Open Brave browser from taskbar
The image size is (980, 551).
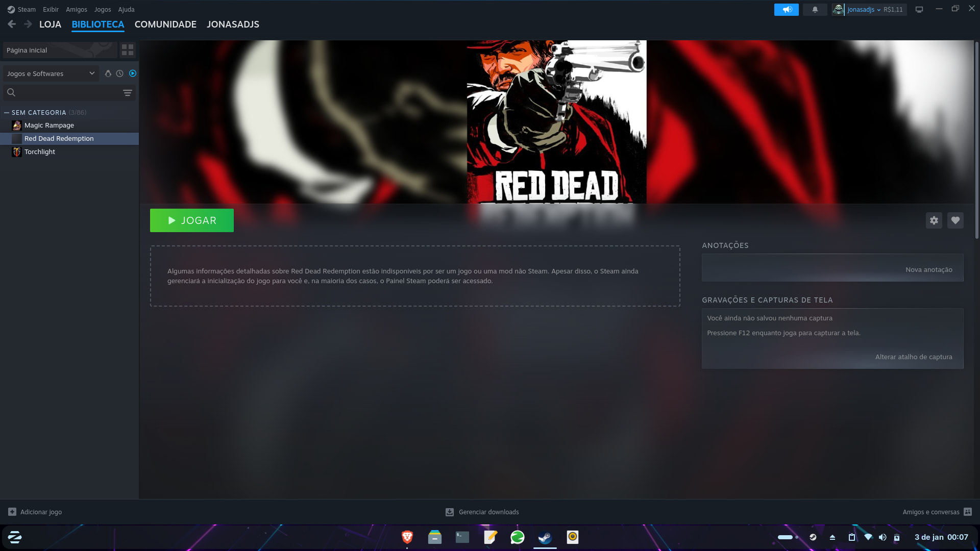pos(407,537)
